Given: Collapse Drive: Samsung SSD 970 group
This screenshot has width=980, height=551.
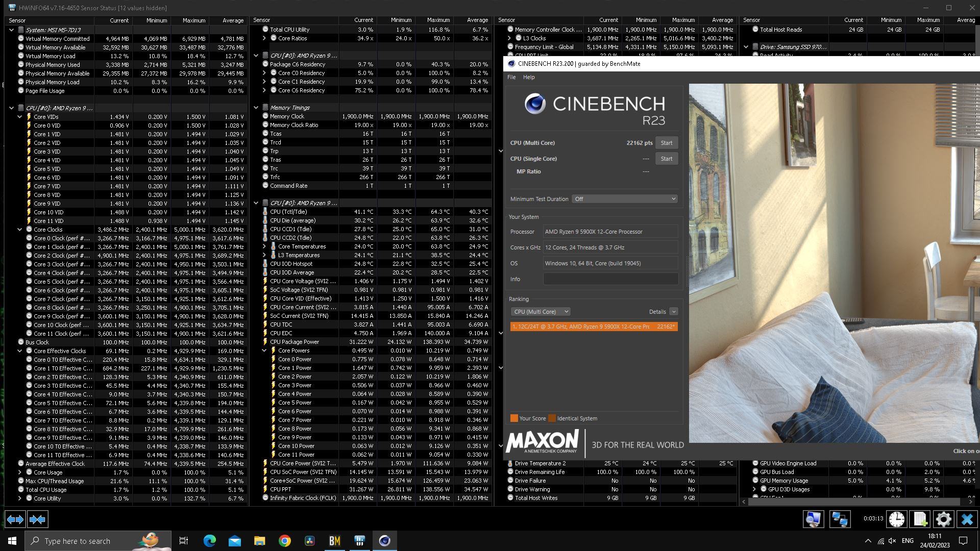Looking at the screenshot, I should point(746,47).
